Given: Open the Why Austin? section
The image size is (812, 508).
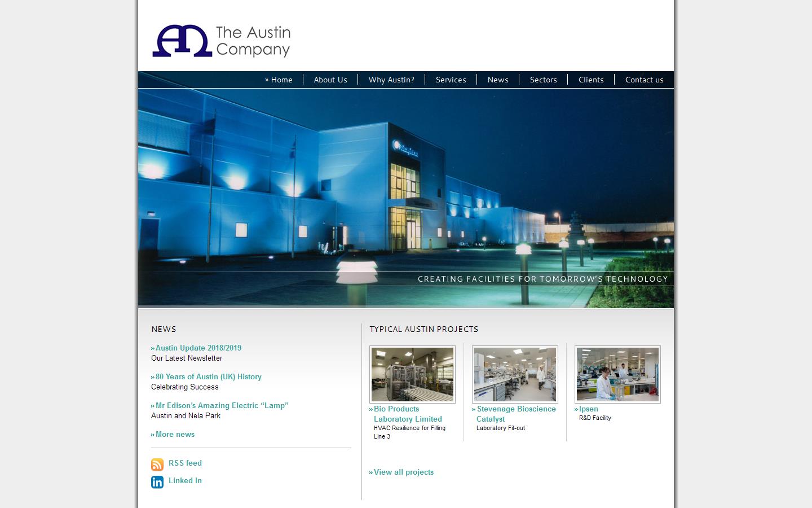Looking at the screenshot, I should 391,80.
